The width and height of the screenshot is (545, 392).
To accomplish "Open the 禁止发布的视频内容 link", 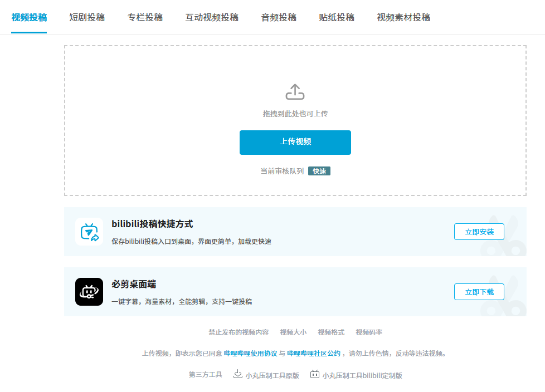I will point(239,332).
